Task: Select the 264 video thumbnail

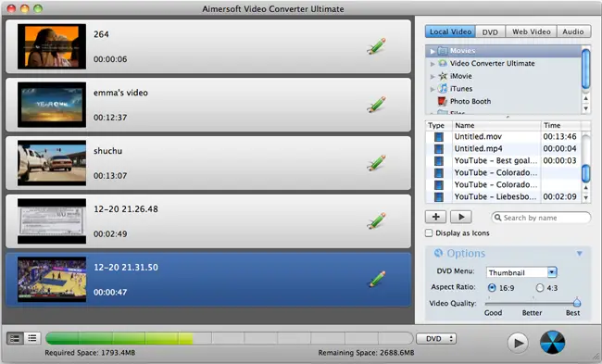Action: point(52,46)
